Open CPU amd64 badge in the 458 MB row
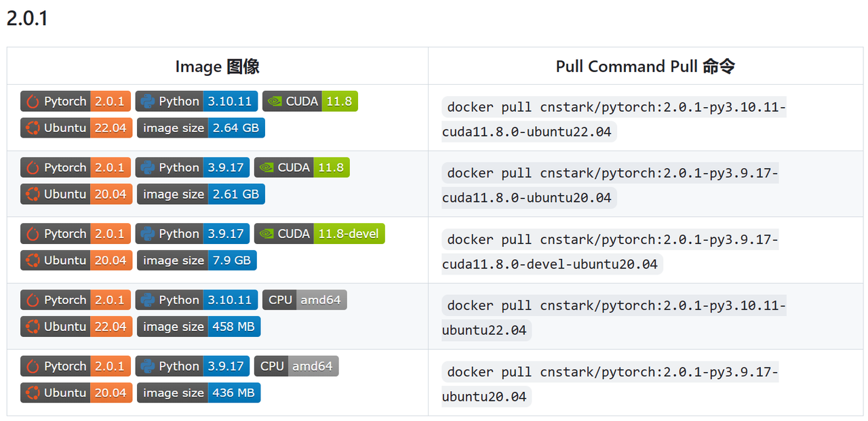868x421 pixels. [x=304, y=300]
